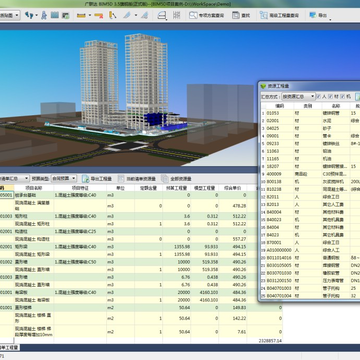Image resolution: width=360 pixels, height=360 pixels.
Task: Click the 模型工程量 column header
Action: [x=205, y=188]
